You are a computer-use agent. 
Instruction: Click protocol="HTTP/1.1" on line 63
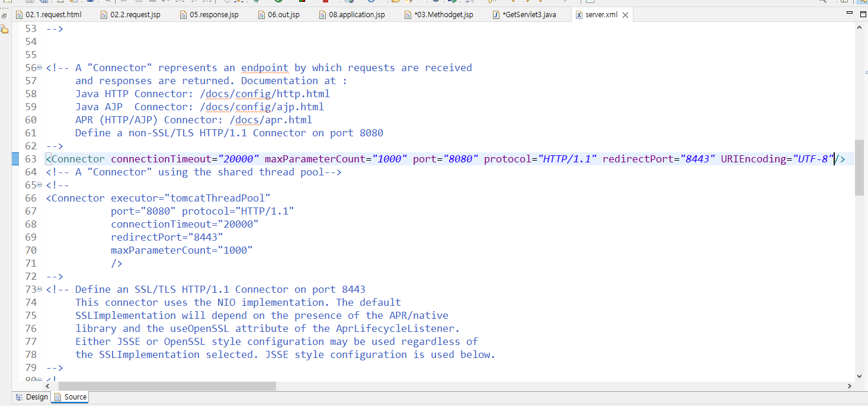coord(540,159)
